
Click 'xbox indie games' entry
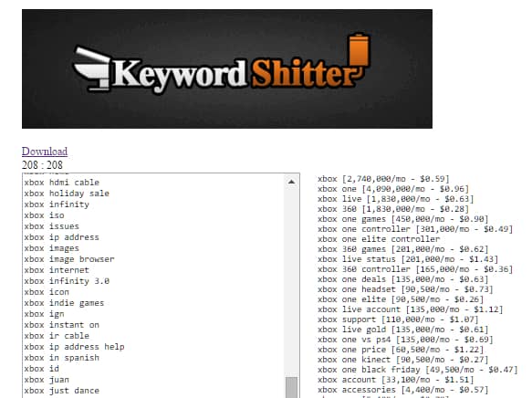click(x=64, y=303)
